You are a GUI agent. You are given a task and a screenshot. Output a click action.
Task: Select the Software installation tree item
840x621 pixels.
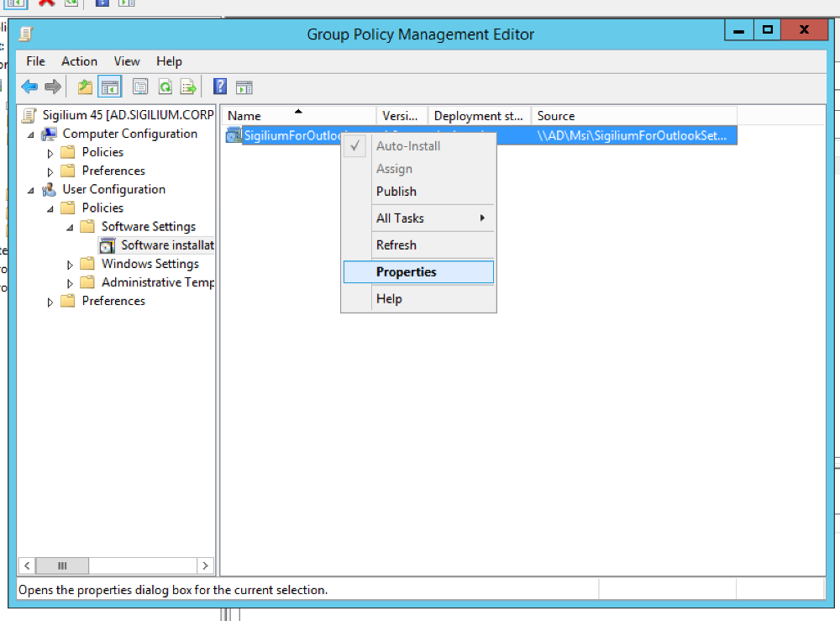(166, 245)
